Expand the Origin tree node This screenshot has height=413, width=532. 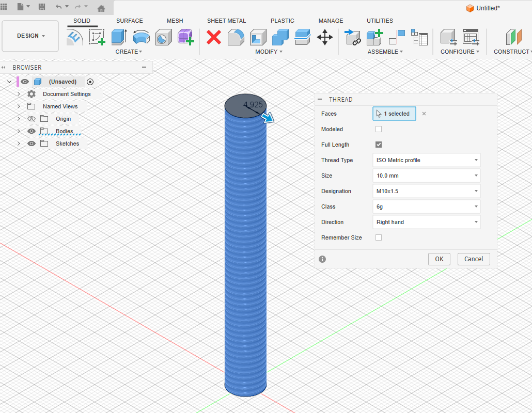pos(19,119)
